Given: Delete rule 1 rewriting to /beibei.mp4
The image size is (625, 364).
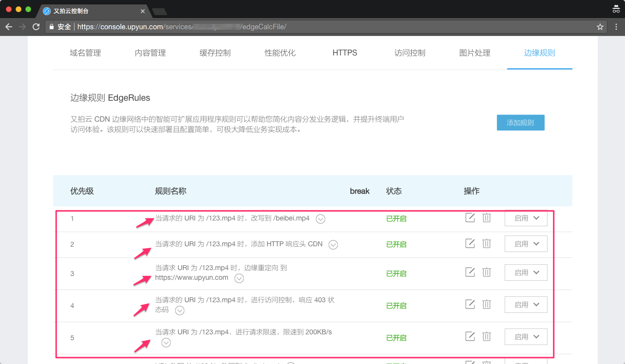Looking at the screenshot, I should [487, 218].
